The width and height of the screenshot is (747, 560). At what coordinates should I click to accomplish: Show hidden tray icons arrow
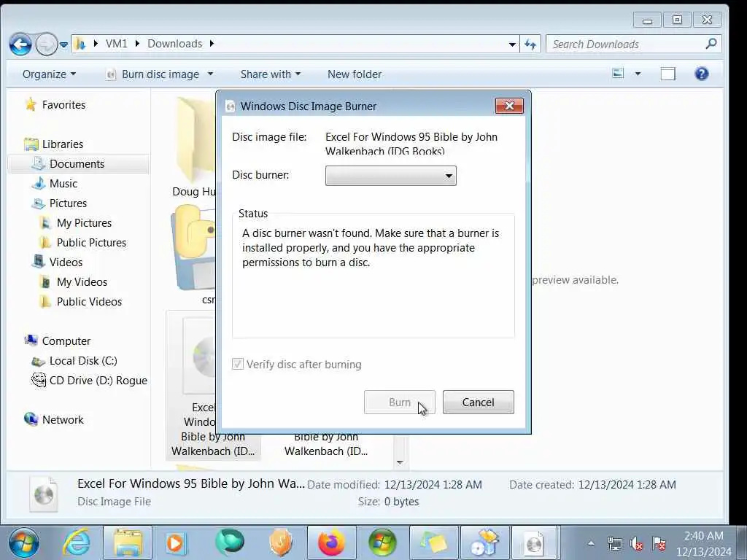(591, 543)
